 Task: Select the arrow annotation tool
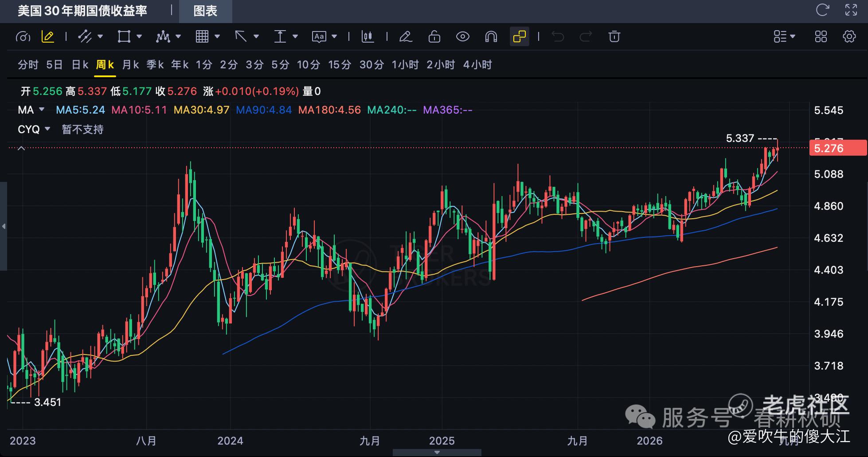(x=241, y=37)
